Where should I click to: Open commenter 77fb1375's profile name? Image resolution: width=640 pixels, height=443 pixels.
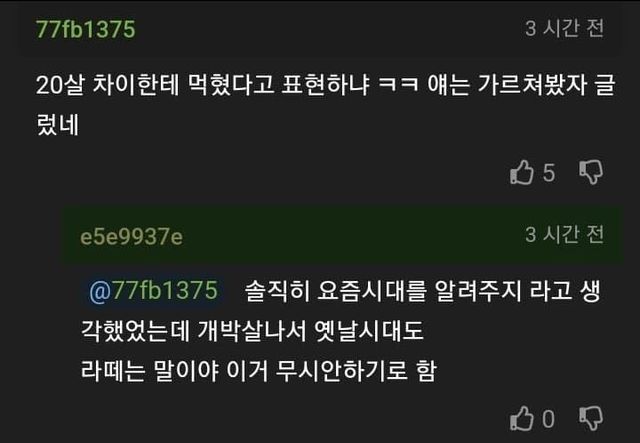click(x=85, y=29)
